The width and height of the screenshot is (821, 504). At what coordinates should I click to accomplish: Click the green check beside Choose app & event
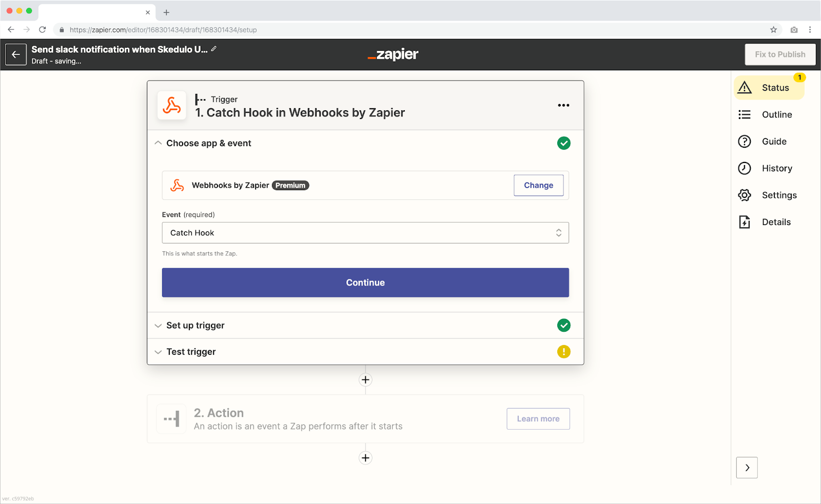[x=563, y=143]
